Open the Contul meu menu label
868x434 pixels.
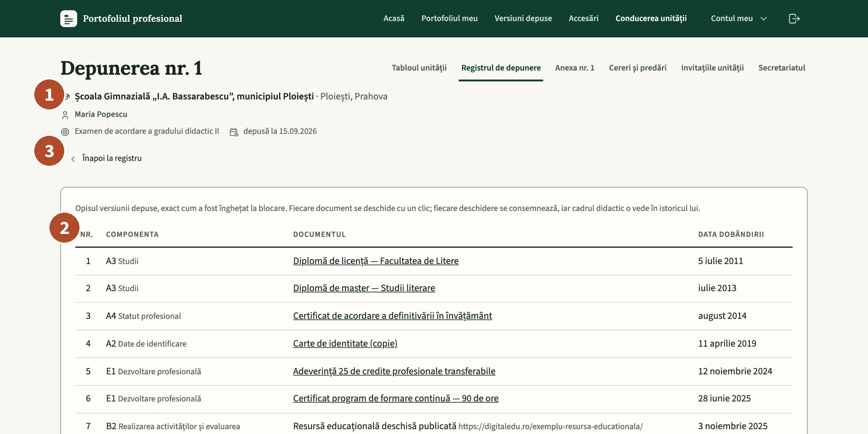coord(732,18)
